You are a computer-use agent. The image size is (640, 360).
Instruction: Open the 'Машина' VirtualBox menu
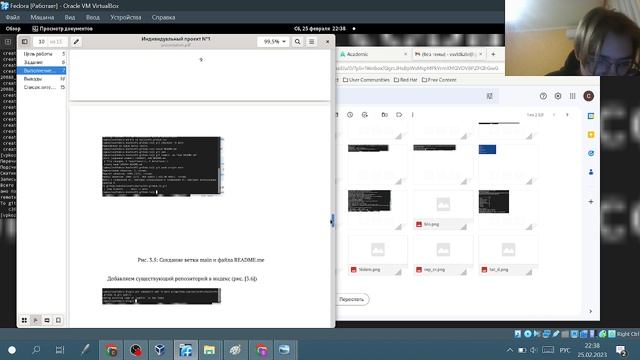(x=42, y=18)
